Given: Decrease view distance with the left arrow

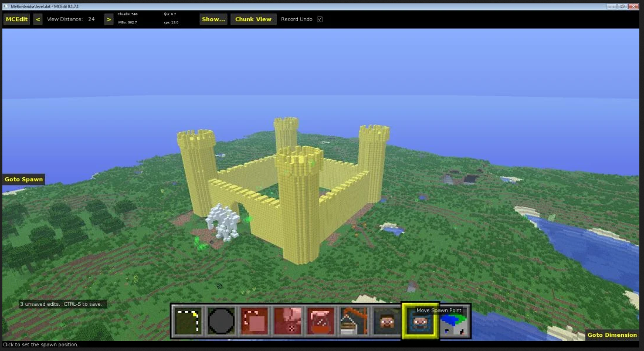Looking at the screenshot, I should click(x=38, y=19).
